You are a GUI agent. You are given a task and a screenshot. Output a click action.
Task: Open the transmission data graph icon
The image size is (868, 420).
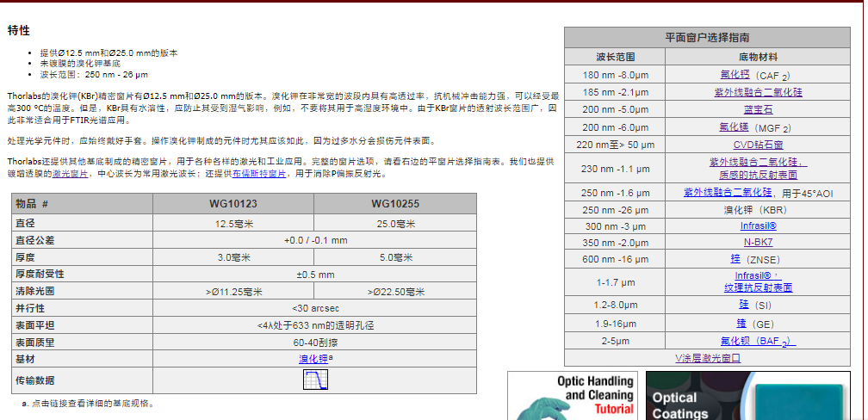(315, 380)
